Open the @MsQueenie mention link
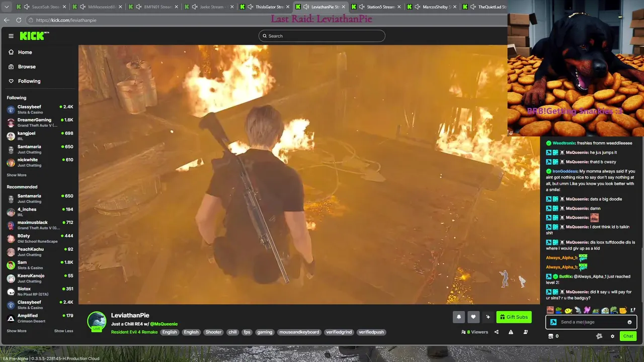This screenshot has height=362, width=644. [x=164, y=324]
